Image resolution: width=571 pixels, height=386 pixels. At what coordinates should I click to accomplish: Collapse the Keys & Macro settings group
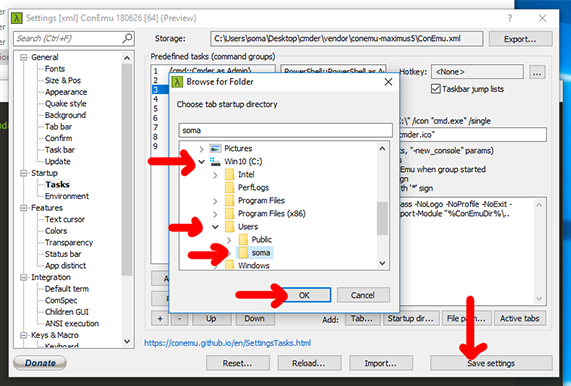pyautogui.click(x=24, y=335)
